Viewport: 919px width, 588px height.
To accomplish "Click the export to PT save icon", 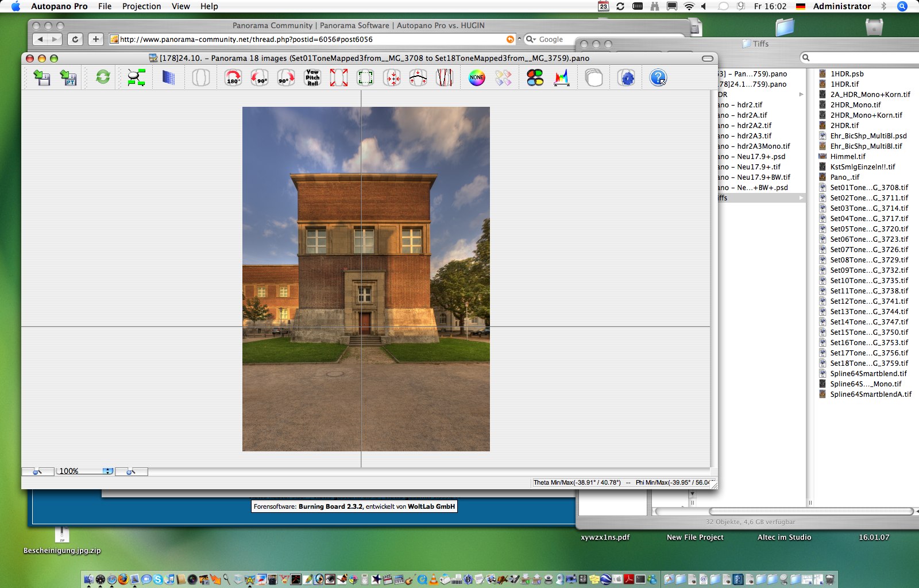I will (x=68, y=78).
